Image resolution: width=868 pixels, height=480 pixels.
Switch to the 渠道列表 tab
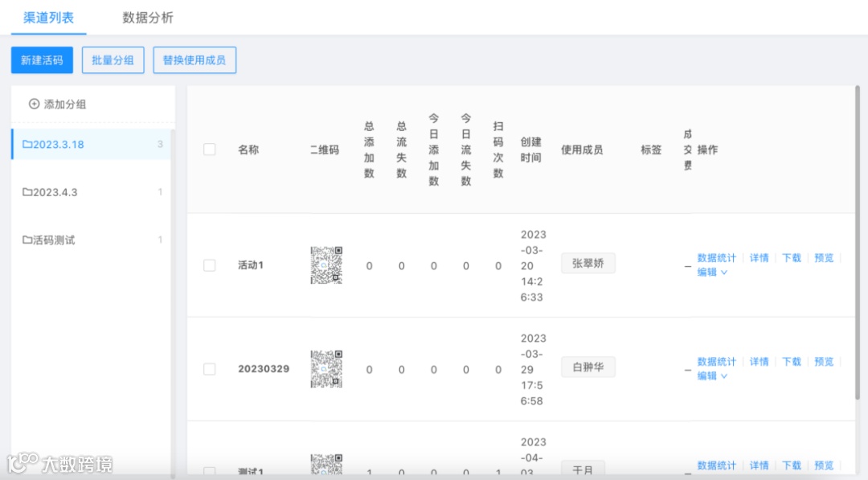tap(49, 18)
